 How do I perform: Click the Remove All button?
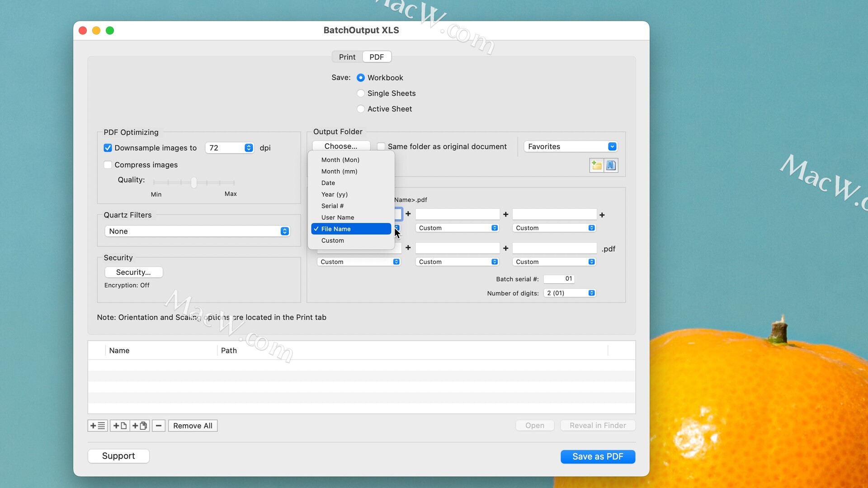193,426
